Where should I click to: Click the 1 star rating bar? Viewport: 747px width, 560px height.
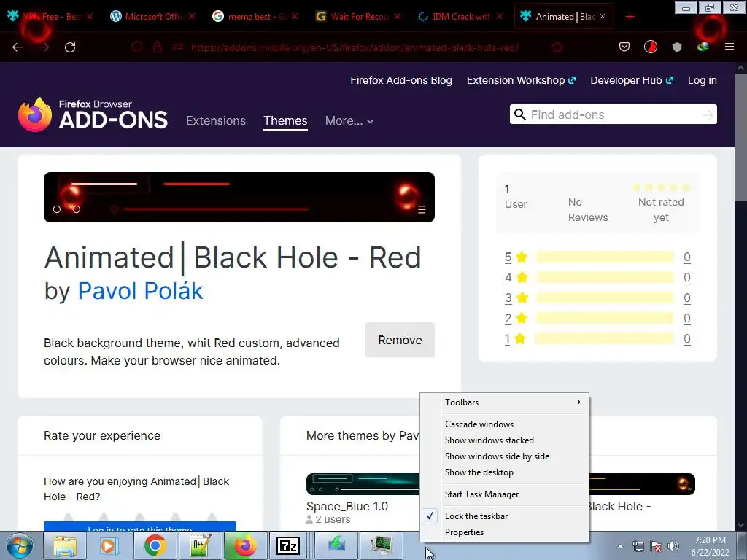(x=605, y=338)
